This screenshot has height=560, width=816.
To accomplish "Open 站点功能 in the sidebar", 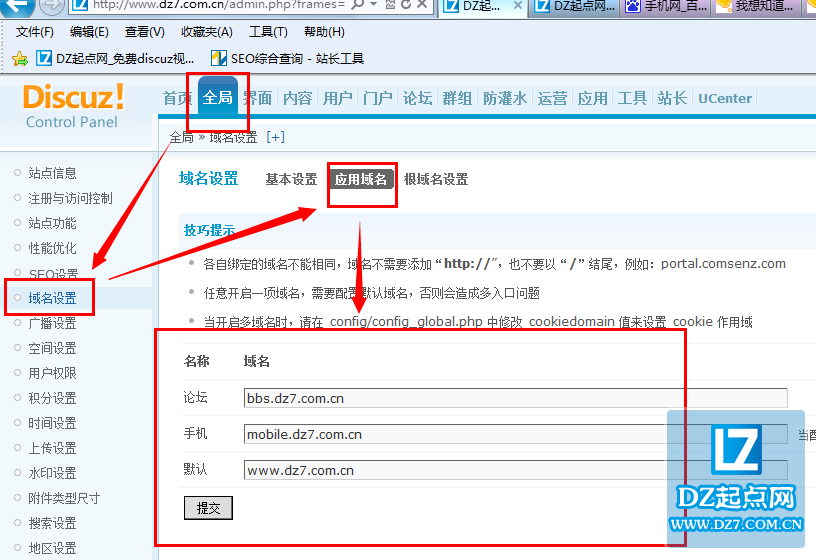I will point(52,223).
